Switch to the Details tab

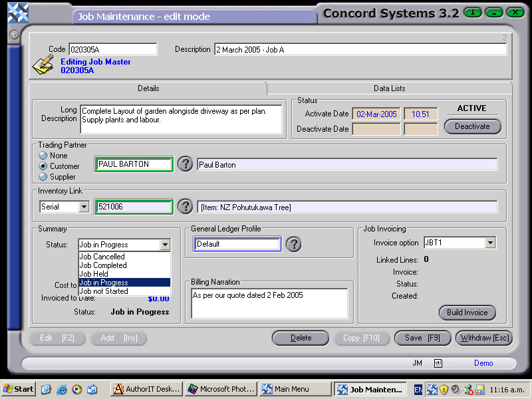coord(148,88)
